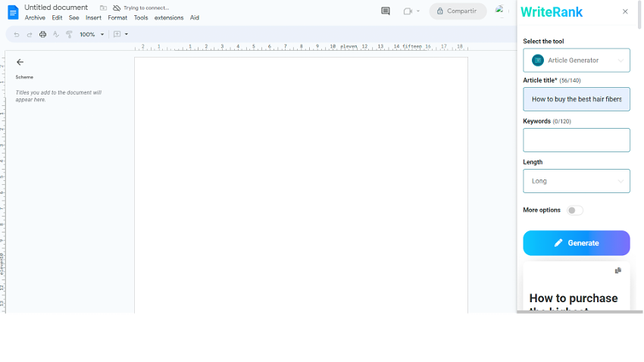Print the document
The width and height of the screenshot is (644, 362).
pos(42,35)
